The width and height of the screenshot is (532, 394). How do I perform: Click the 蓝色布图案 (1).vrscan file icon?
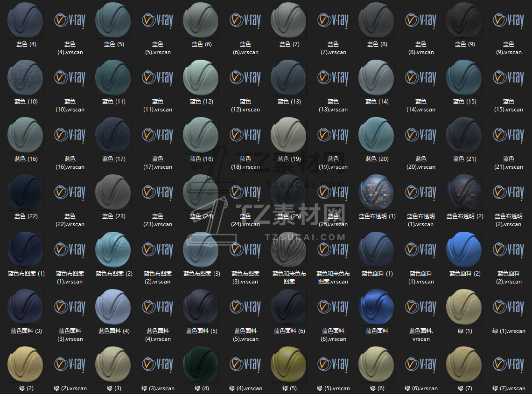click(70, 249)
